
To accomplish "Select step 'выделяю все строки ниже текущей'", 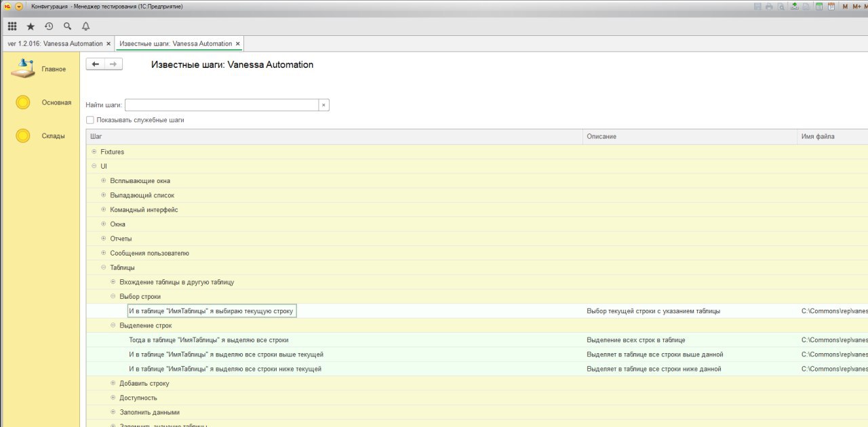I will pyautogui.click(x=225, y=369).
